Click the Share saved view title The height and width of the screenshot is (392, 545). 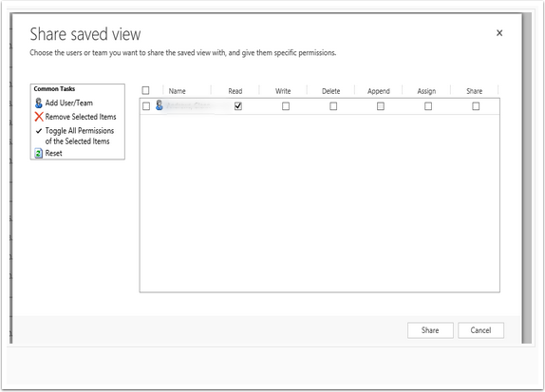[x=85, y=34]
